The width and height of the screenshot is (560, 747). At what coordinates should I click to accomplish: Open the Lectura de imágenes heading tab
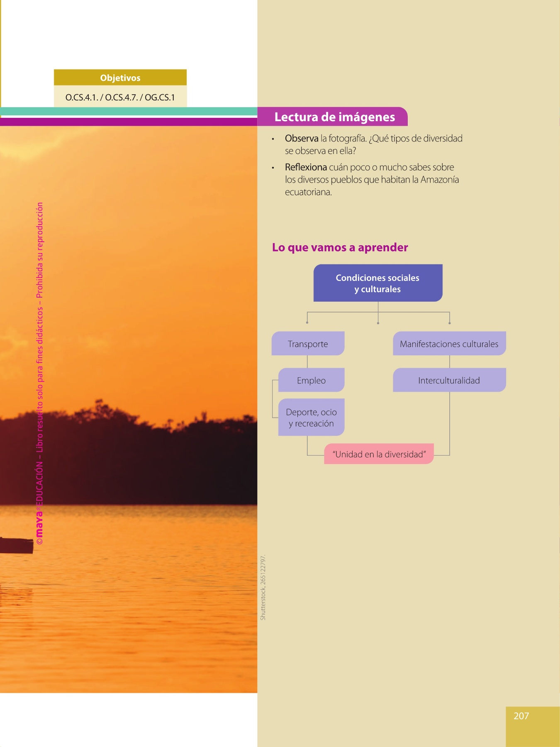tap(334, 117)
